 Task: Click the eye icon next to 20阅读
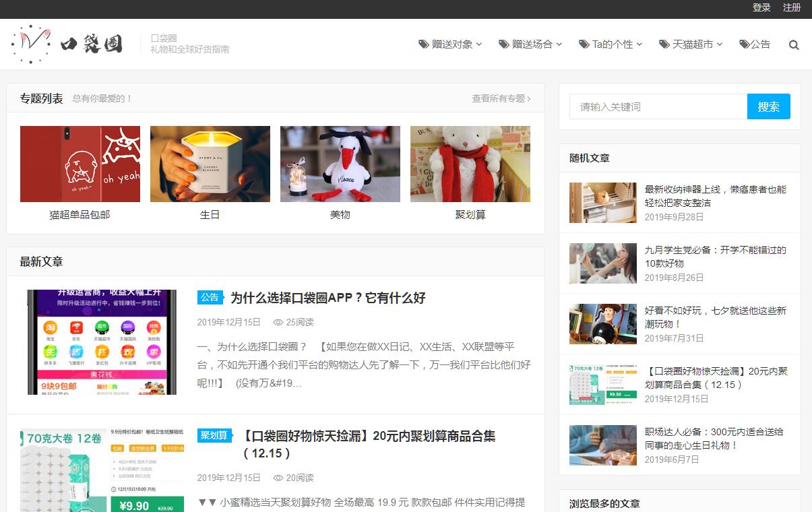278,478
